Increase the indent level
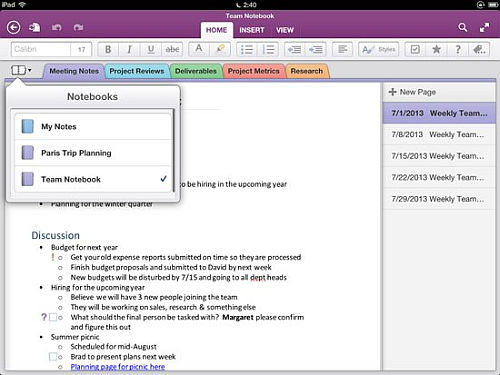The width and height of the screenshot is (500, 375). pos(316,49)
